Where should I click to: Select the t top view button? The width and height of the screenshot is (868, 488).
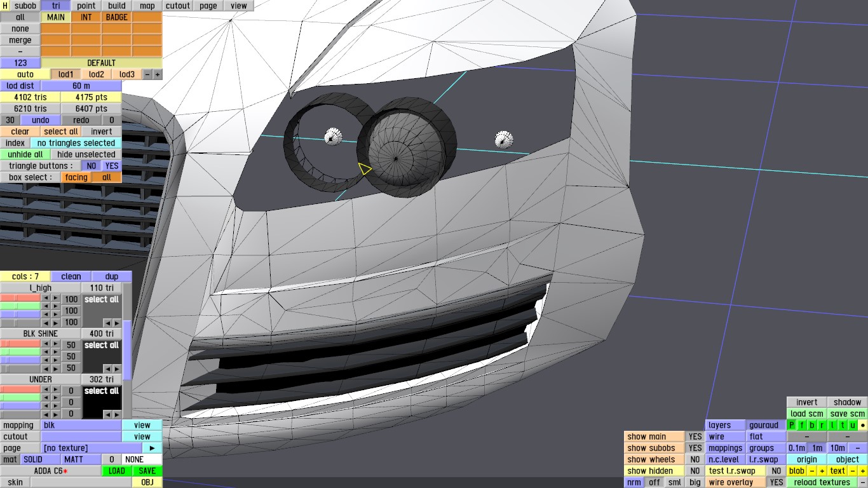tap(843, 425)
